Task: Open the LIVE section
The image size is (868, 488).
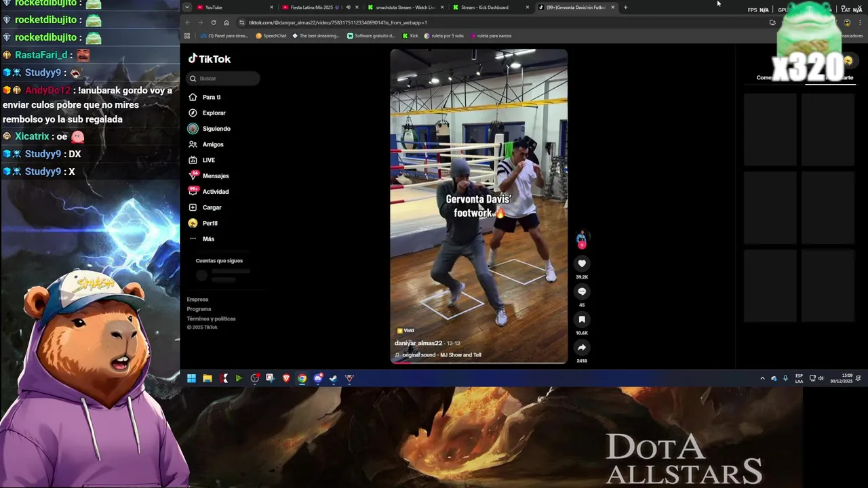Action: click(202, 160)
